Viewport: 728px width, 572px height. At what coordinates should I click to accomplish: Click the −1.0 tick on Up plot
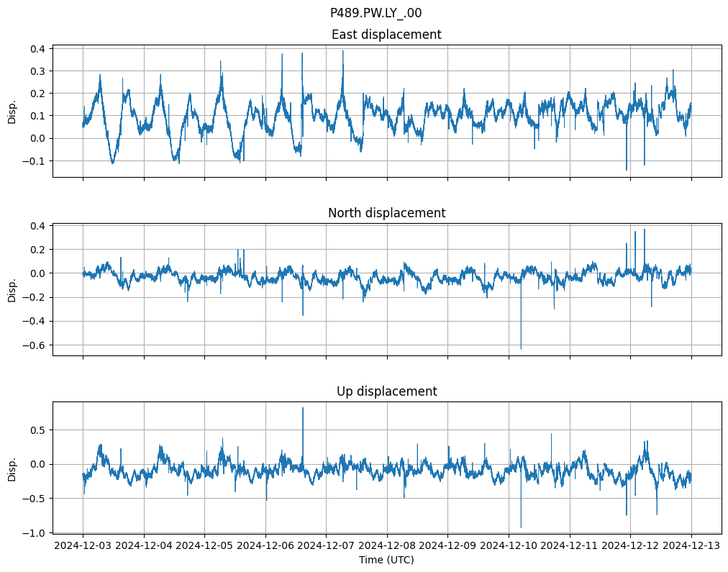tap(34, 533)
